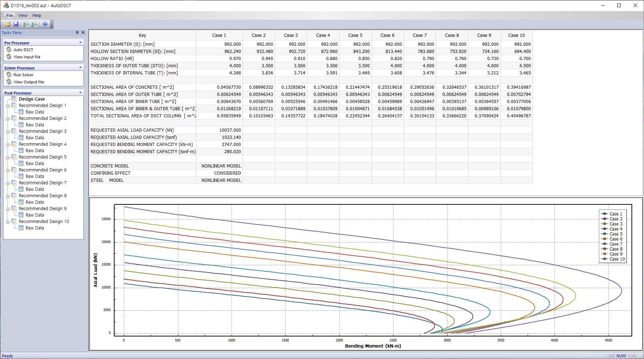
Task: Click the Design Case tree icon
Action: (14, 99)
